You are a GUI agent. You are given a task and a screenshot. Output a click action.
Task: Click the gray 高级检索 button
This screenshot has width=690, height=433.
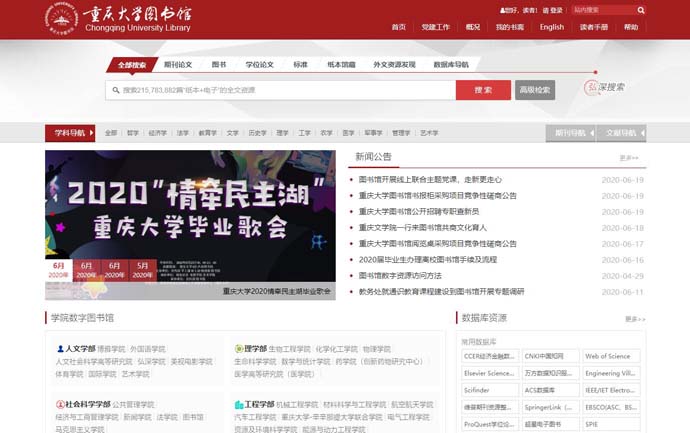[535, 90]
